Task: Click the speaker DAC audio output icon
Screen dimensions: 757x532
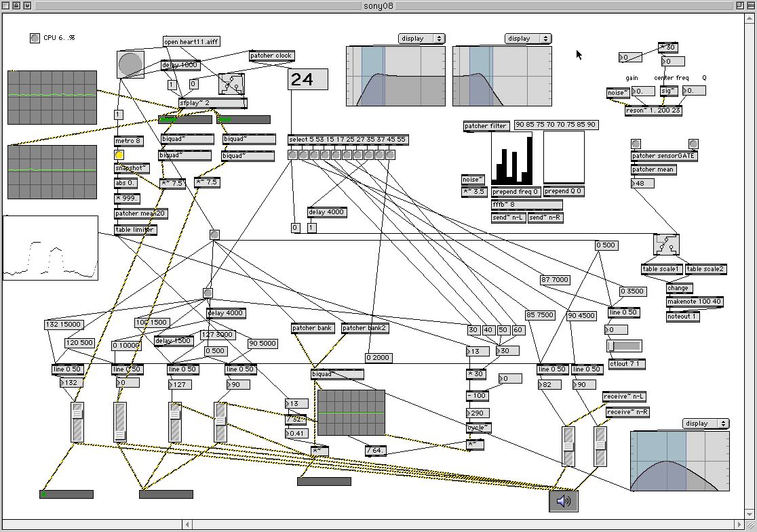Action: click(564, 501)
